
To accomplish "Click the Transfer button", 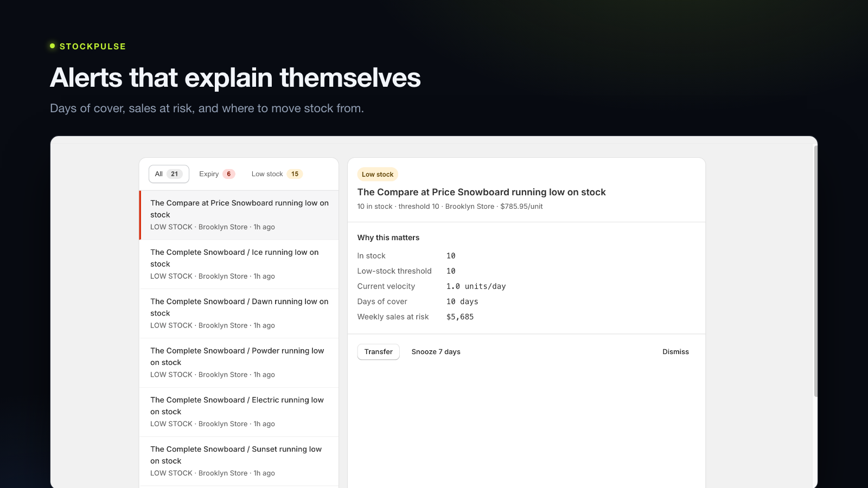I will [x=379, y=352].
